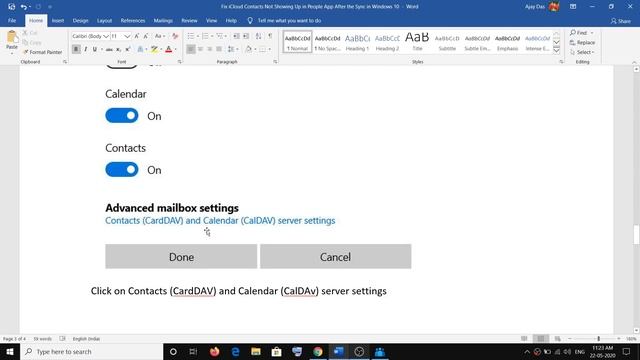Click the Format Painter tool
Screen dimensions: 640x360
click(42, 52)
